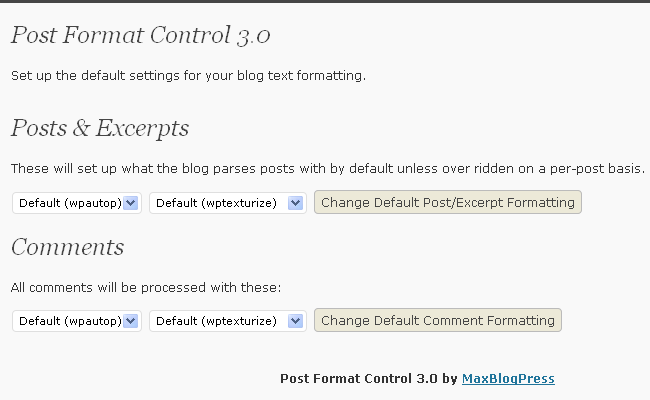Click the Post Format Control 3.0 page title

tap(141, 35)
